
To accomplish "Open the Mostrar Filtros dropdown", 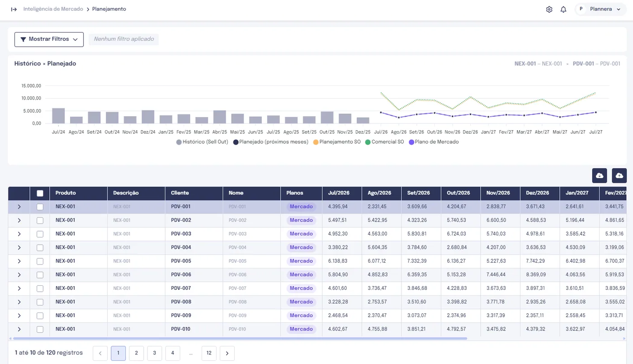I will 49,39.
